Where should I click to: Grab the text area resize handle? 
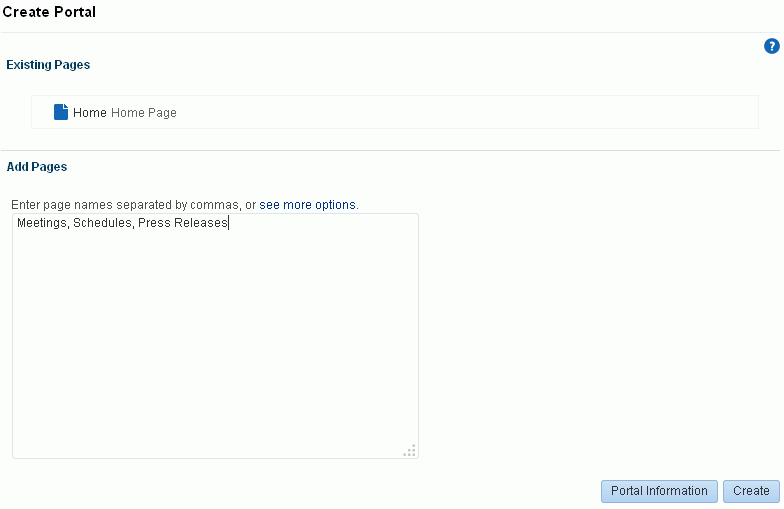pyautogui.click(x=410, y=450)
